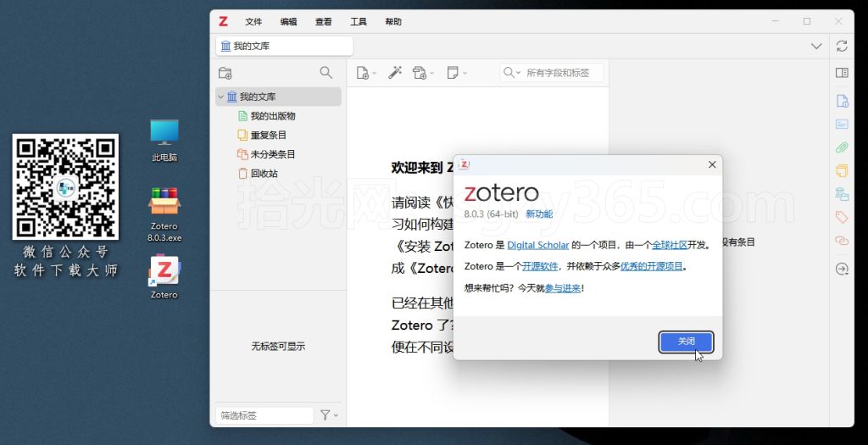Image resolution: width=868 pixels, height=445 pixels.
Task: Click the 无标签可显示 text
Action: (x=278, y=347)
